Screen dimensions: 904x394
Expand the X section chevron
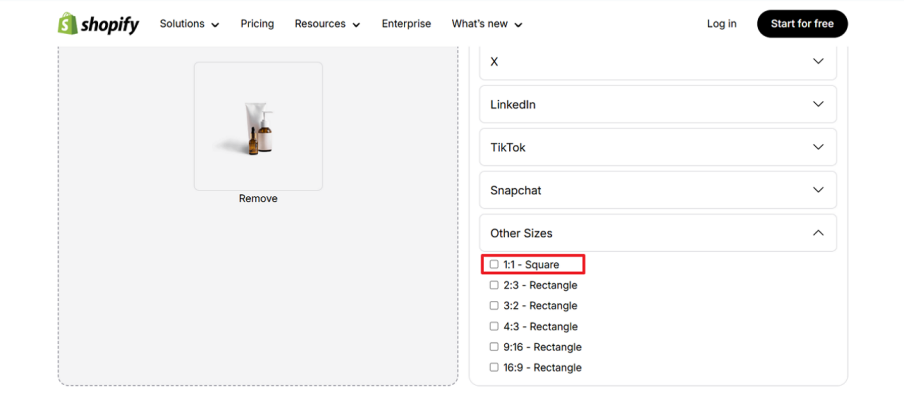pos(818,61)
